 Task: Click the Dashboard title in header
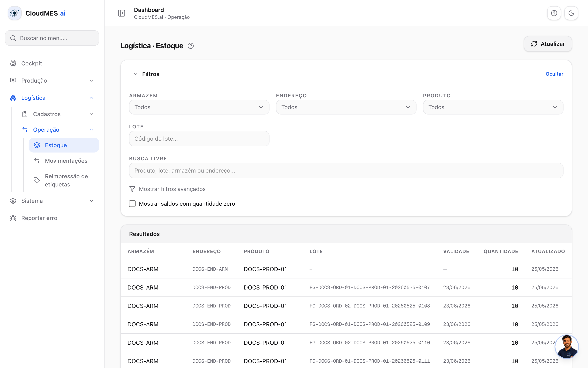tap(149, 10)
